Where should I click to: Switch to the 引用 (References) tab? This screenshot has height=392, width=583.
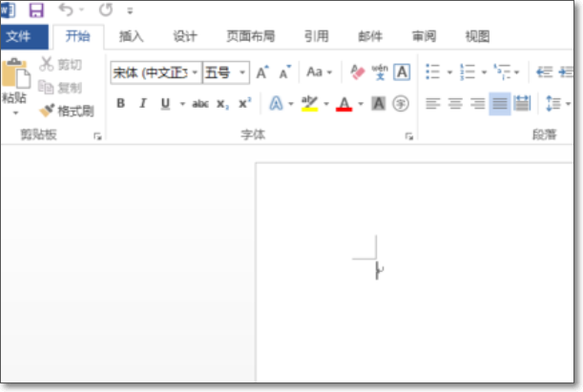(317, 36)
